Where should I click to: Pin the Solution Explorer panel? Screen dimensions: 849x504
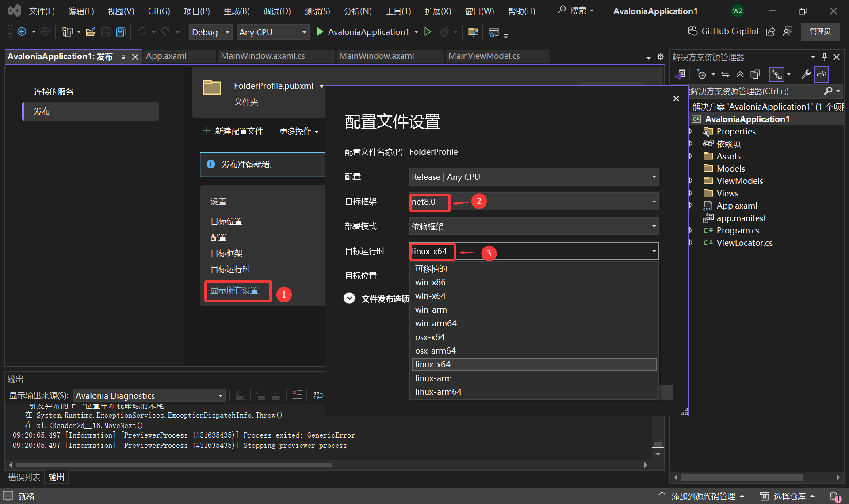[825, 57]
